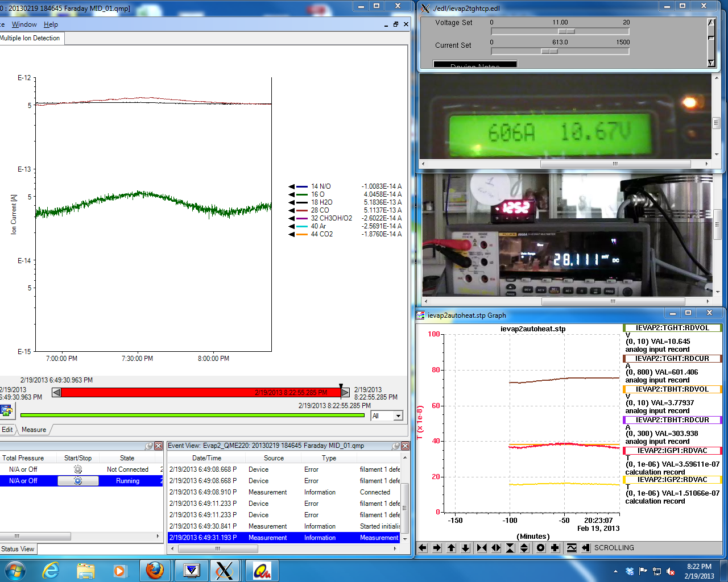Open Firefox from taskbar
Image resolution: width=728 pixels, height=582 pixels.
tap(155, 570)
